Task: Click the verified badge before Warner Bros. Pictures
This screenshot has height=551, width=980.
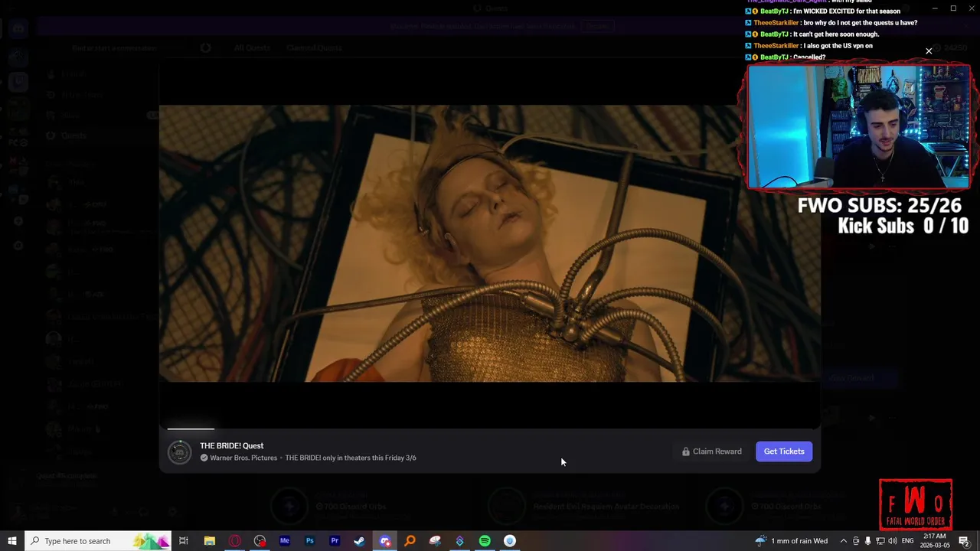Action: tap(204, 458)
